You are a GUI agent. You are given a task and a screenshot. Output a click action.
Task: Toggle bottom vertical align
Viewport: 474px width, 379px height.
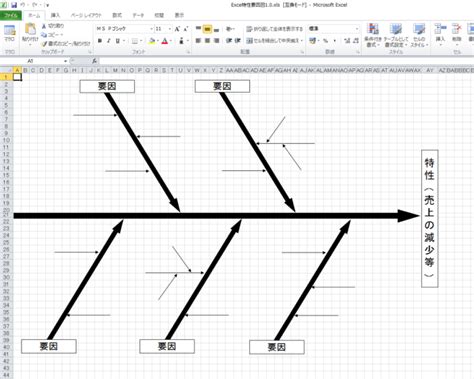coord(216,29)
